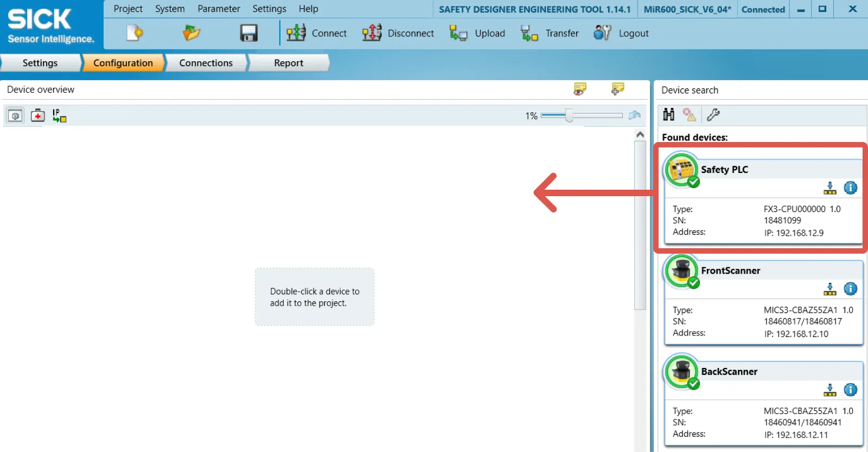Click the IP: 192.168.12.9 address
The image size is (868, 452).
point(794,233)
